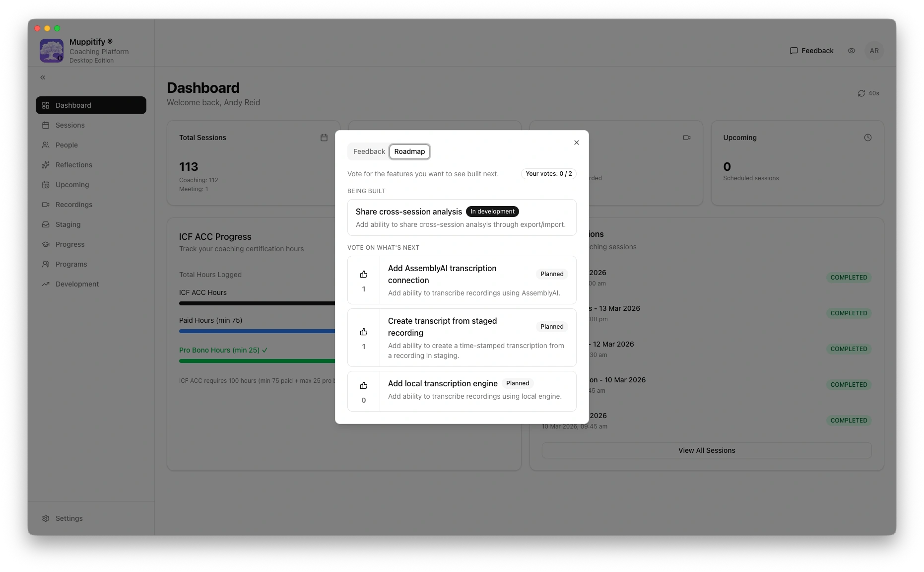Collapse the sidebar using the chevron
The height and width of the screenshot is (572, 924).
point(43,77)
